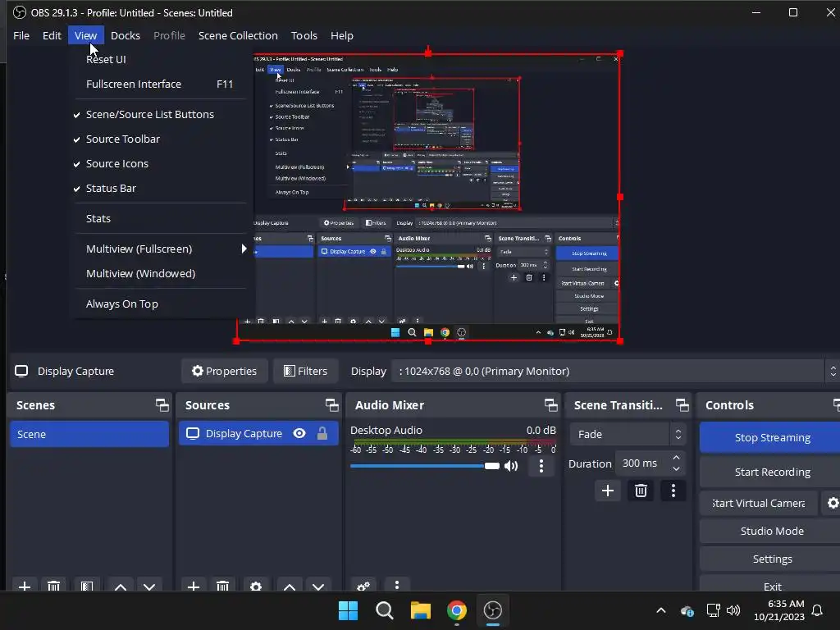Open virtual camera settings gear icon
Image resolution: width=840 pixels, height=630 pixels.
pyautogui.click(x=833, y=503)
